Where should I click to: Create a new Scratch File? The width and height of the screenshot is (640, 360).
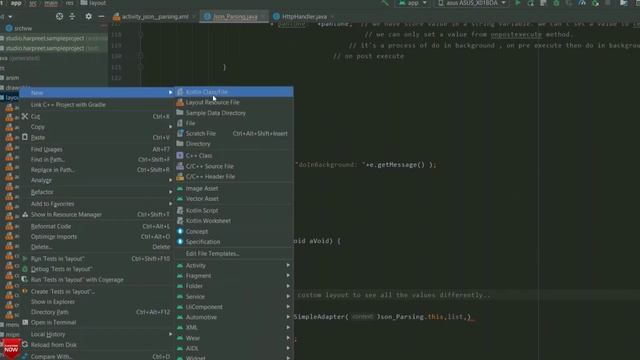click(234, 133)
